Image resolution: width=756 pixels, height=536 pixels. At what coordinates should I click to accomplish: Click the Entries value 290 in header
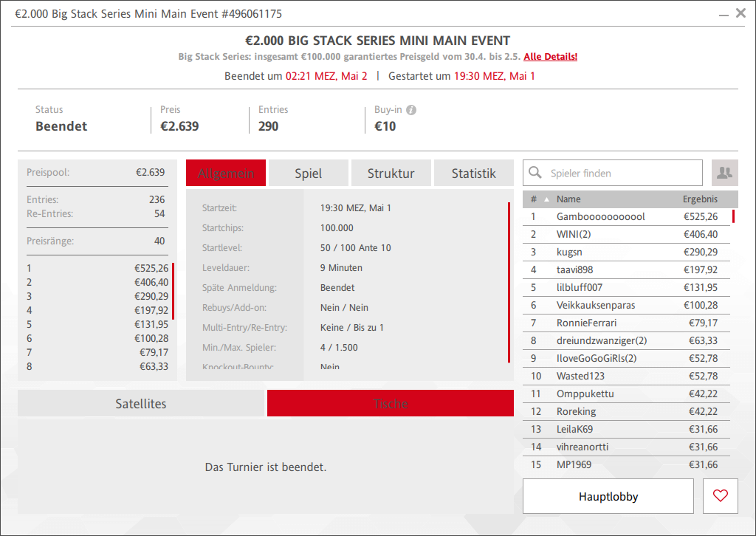tap(268, 126)
